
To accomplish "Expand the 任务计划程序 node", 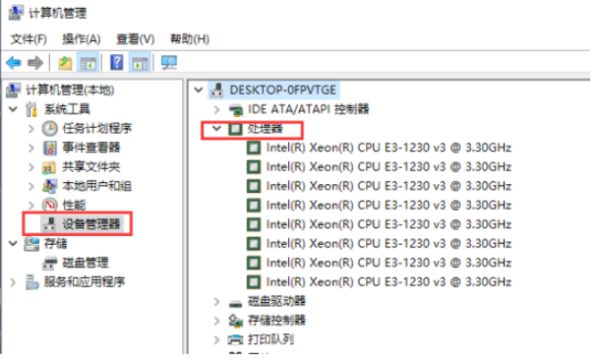I will [31, 129].
